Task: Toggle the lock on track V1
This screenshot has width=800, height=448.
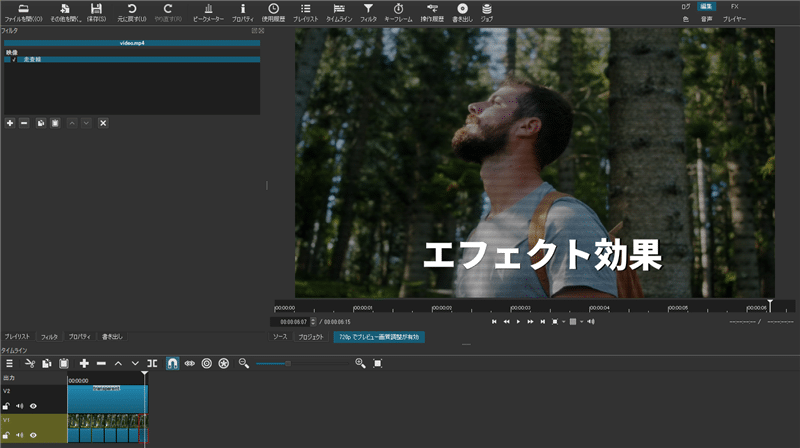Action: pos(6,435)
